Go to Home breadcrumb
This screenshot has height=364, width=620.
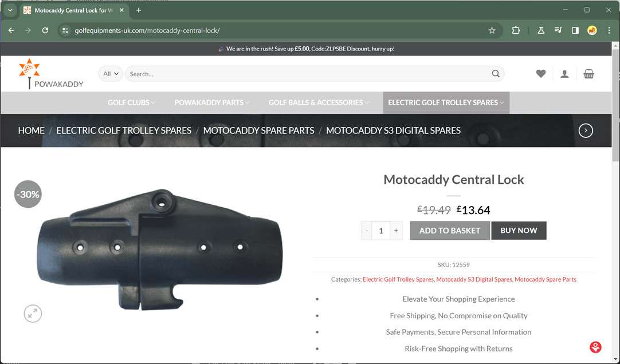pos(32,130)
